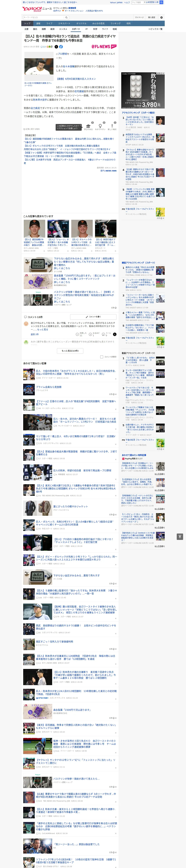
Task: Focus the キーワードを入力 search field
Action: click(44, 18)
